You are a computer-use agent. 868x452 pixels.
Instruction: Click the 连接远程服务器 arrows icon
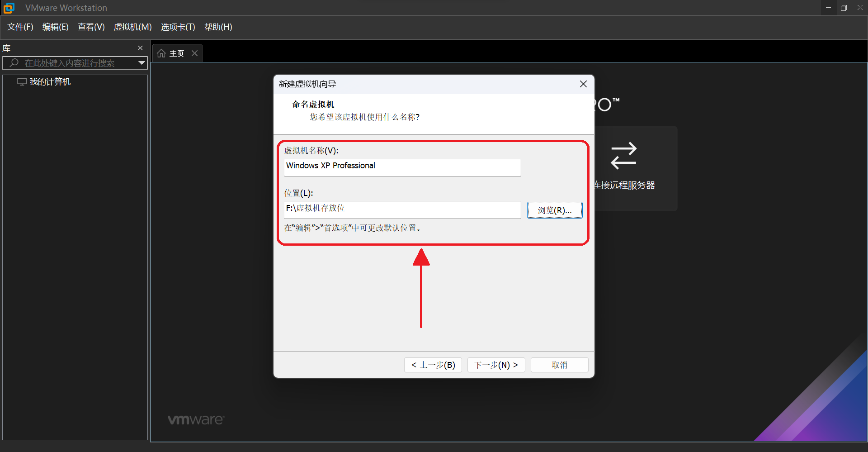click(x=623, y=156)
